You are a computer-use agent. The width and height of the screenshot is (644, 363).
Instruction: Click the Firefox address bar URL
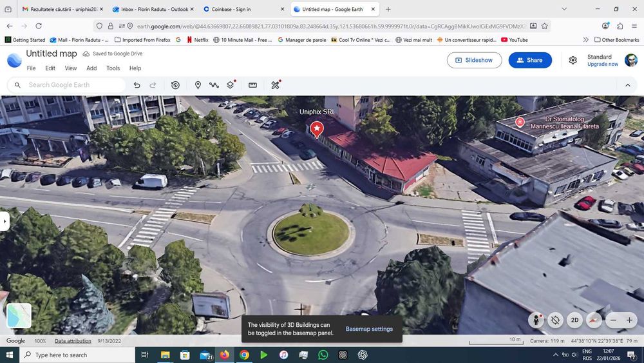coord(330,26)
